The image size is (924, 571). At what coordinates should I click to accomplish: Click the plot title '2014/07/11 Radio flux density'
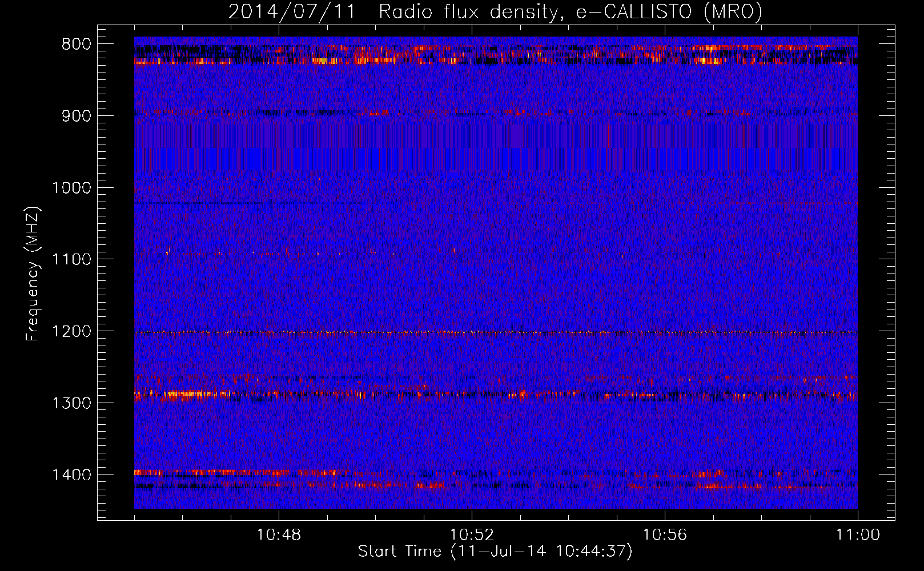point(393,12)
